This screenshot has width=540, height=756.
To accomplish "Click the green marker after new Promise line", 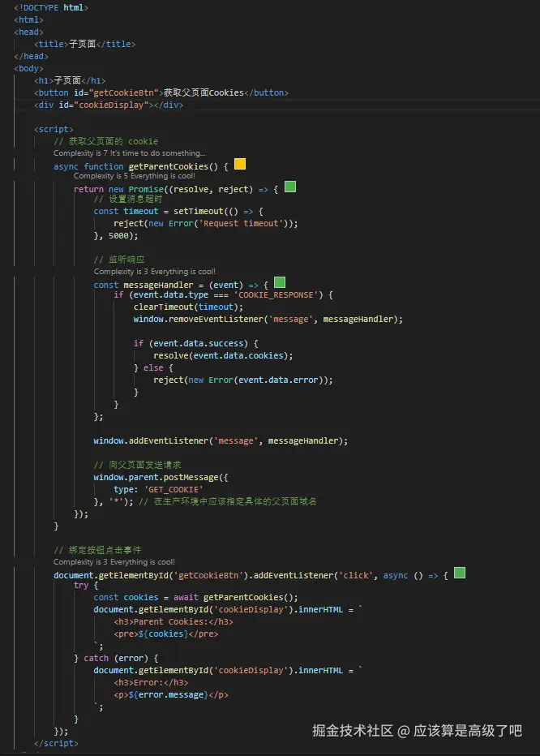I will point(290,187).
